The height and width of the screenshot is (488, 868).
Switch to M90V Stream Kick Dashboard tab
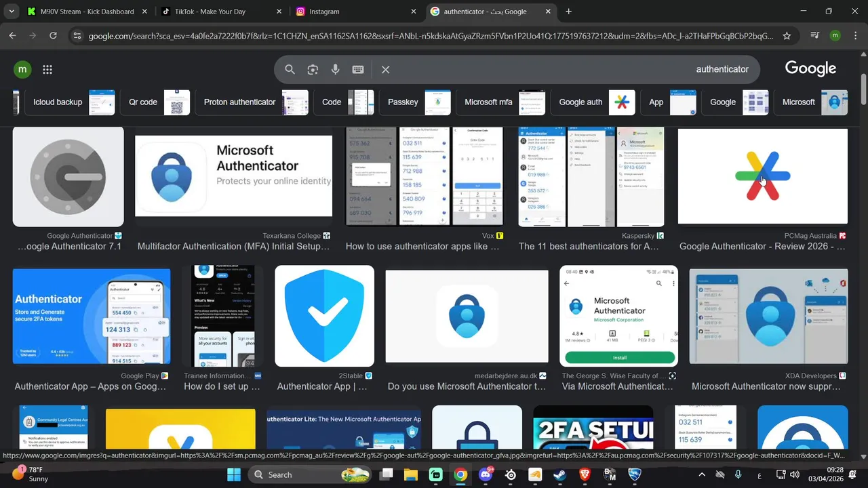[87, 12]
